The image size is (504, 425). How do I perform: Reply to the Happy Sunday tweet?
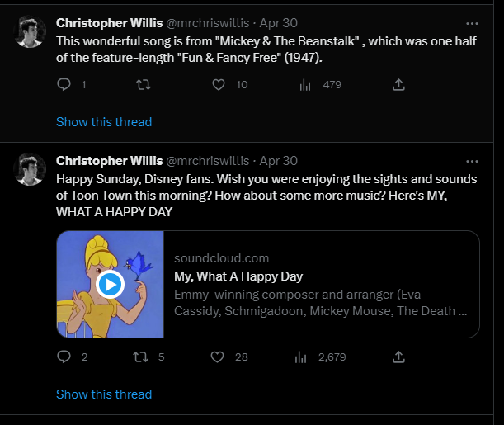[x=64, y=357]
